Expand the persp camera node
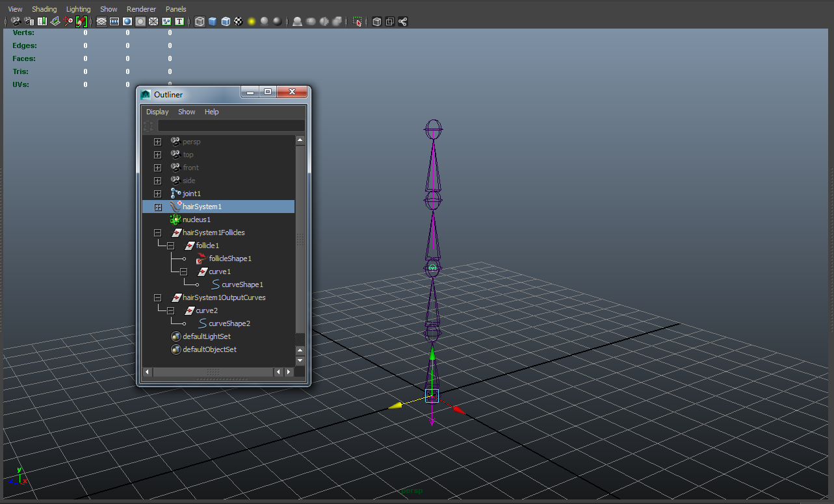 [x=157, y=141]
